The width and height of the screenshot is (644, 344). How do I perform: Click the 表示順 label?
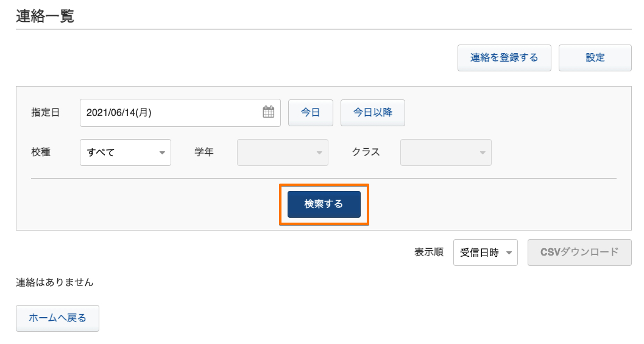click(429, 253)
